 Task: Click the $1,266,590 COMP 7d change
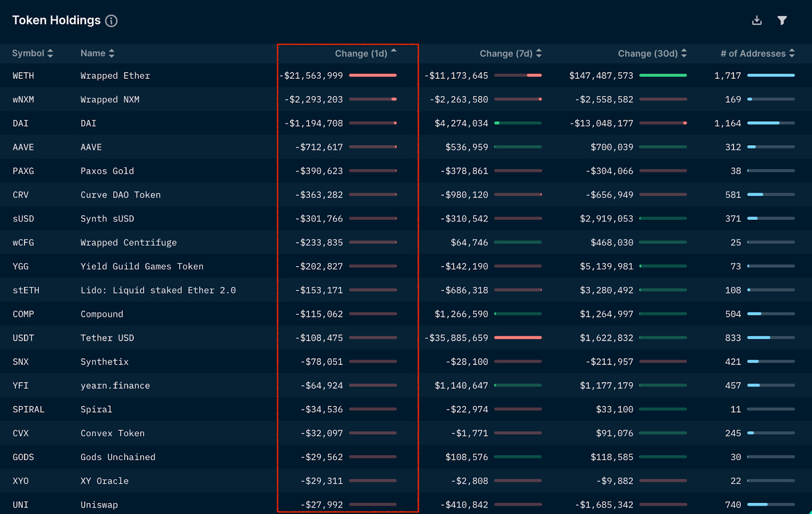[x=461, y=314]
